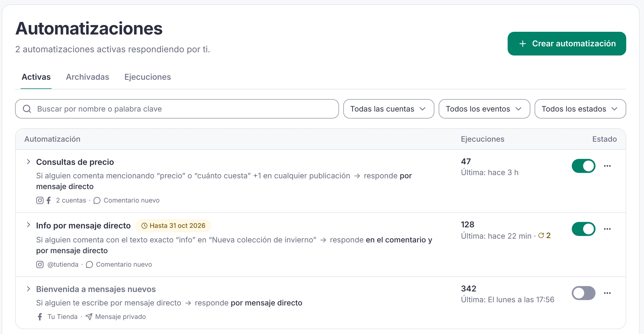This screenshot has width=644, height=334.
Task: Disable the Consultas de precio automation toggle
Action: point(583,166)
